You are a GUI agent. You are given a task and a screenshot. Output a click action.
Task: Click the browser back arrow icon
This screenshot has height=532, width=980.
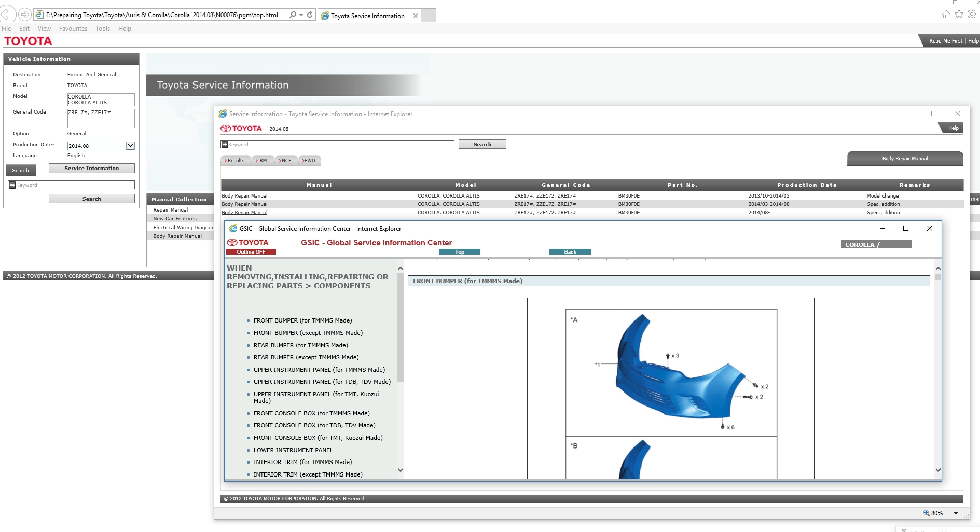click(8, 15)
